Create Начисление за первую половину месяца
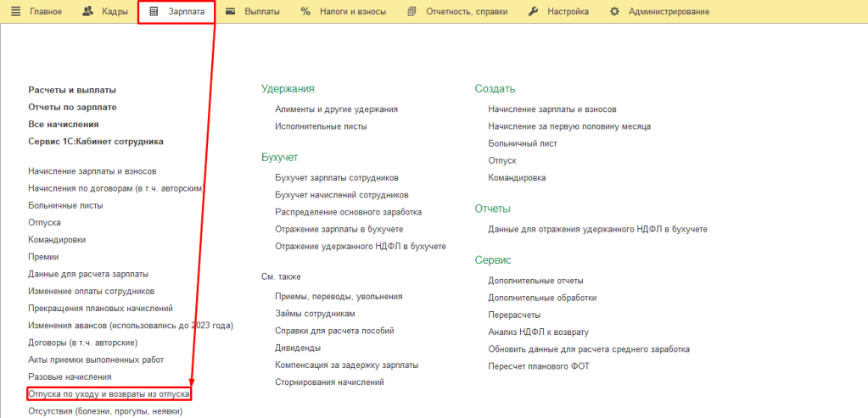Screen dimensions: 868x418 pyautogui.click(x=569, y=126)
